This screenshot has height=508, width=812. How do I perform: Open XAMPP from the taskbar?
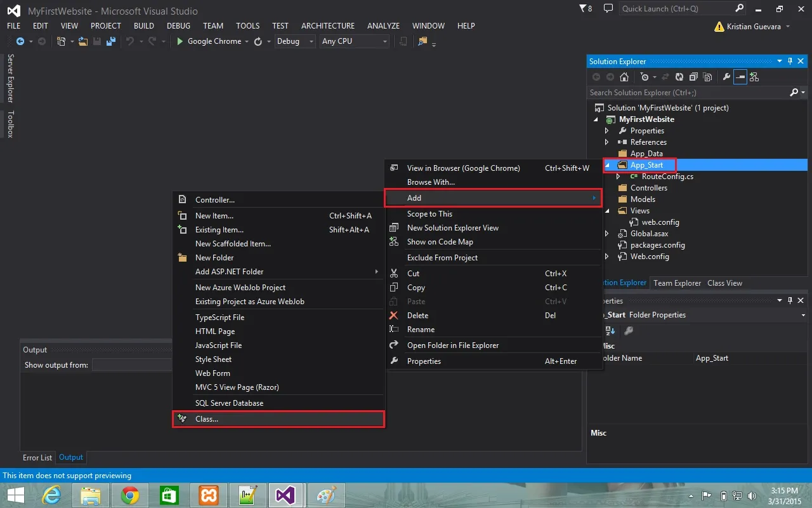tap(209, 495)
